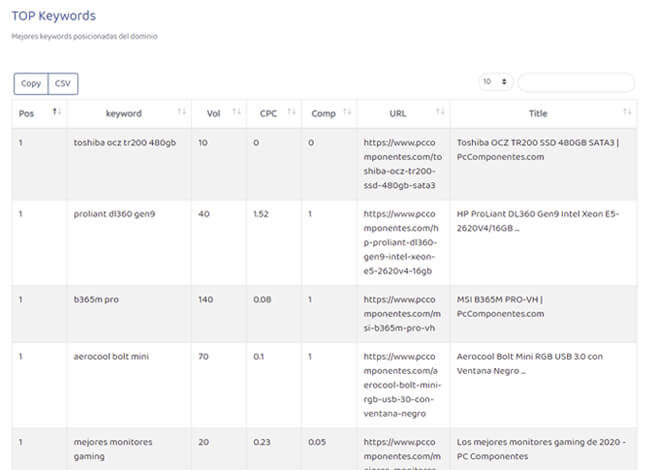Click Vol value 20 in monitores row

point(204,442)
